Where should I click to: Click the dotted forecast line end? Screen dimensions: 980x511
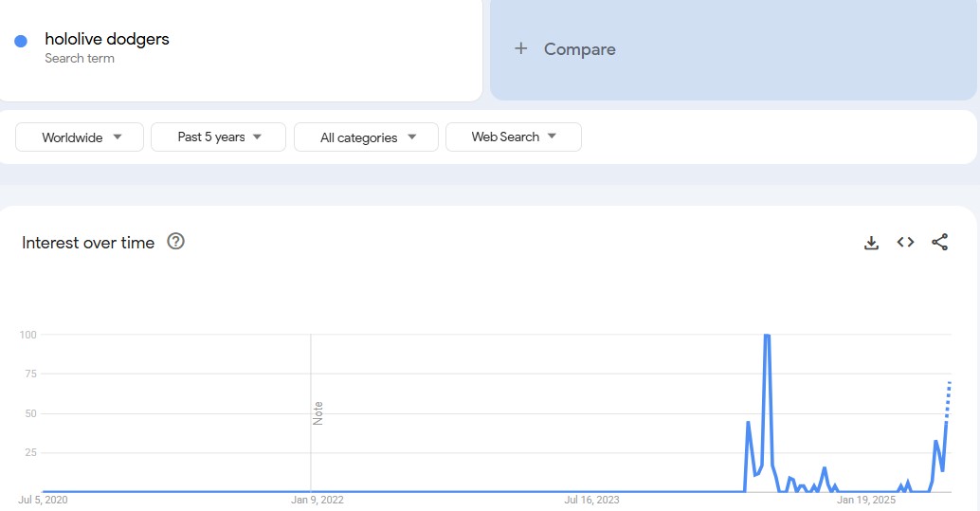(950, 382)
